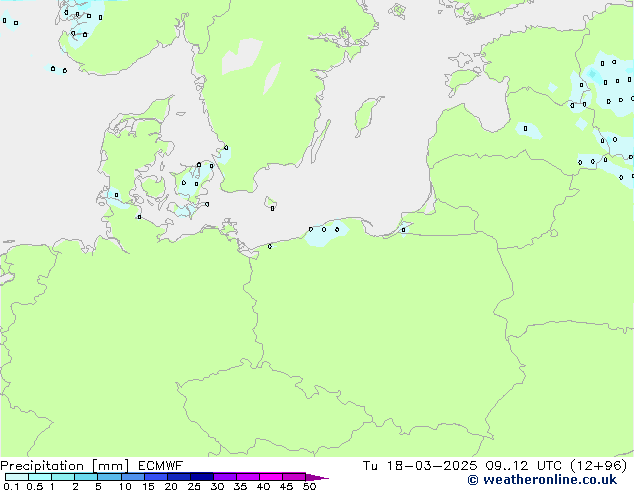Image resolution: width=634 pixels, height=490 pixels.
Task: Click the legend arrow tip above 50 mm
Action: pos(317,477)
